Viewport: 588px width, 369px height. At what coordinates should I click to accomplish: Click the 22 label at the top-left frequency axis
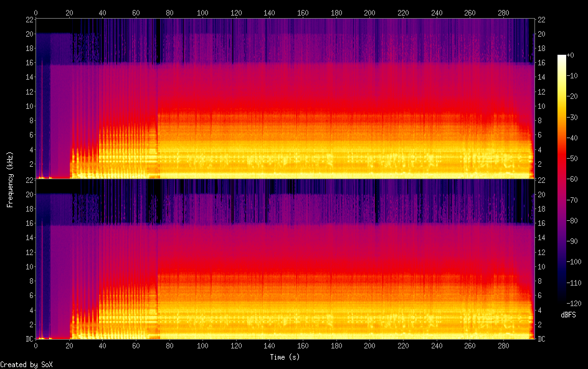pyautogui.click(x=28, y=19)
